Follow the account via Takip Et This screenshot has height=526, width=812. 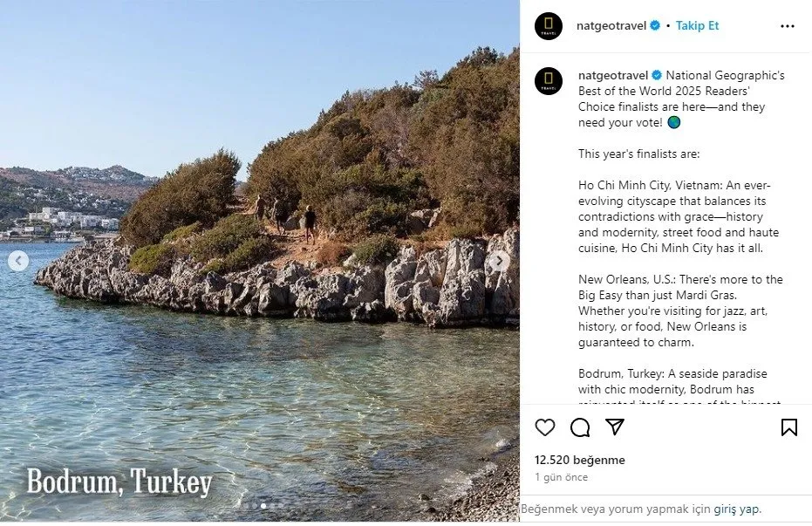[697, 25]
